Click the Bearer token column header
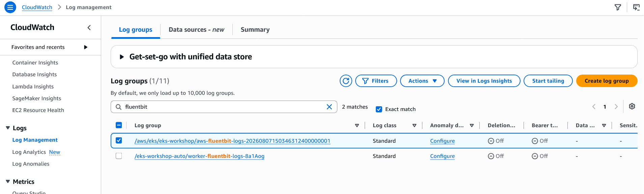Viewport: 644px width, 194px height. pyautogui.click(x=545, y=126)
